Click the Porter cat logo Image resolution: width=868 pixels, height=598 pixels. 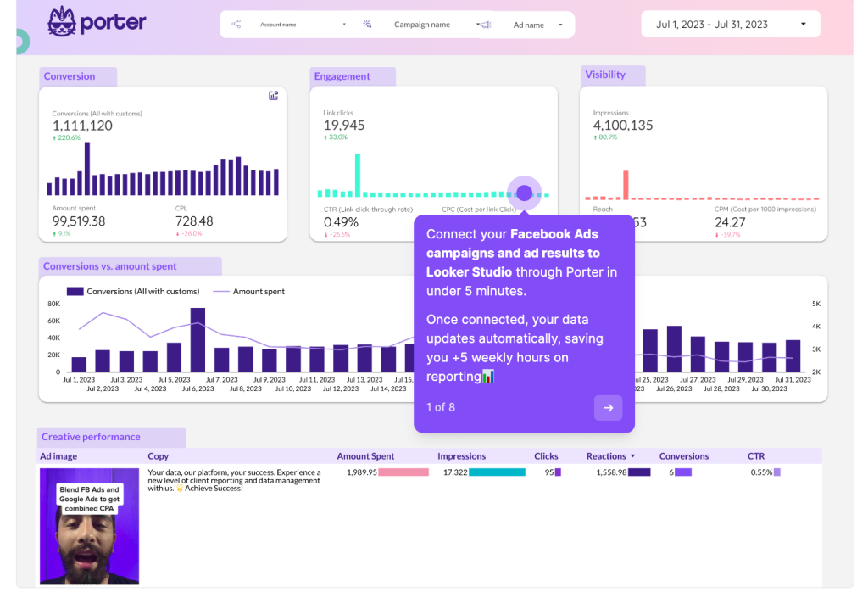click(x=61, y=21)
